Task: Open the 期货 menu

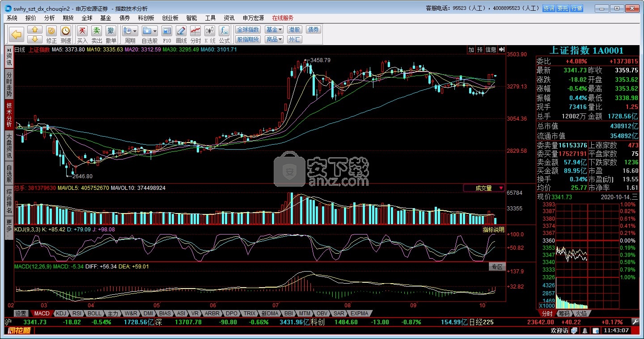Action: [68, 18]
